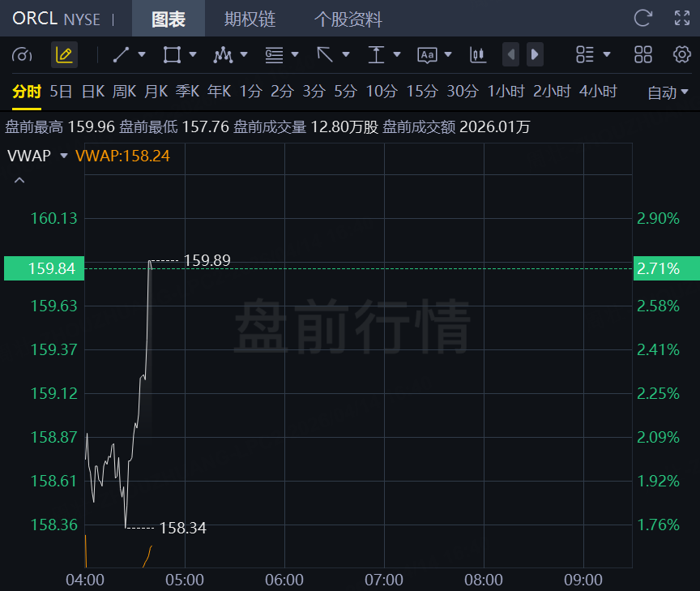Expand the Fibonacci tool dropdown arrow
This screenshot has width=700, height=591.
click(295, 54)
